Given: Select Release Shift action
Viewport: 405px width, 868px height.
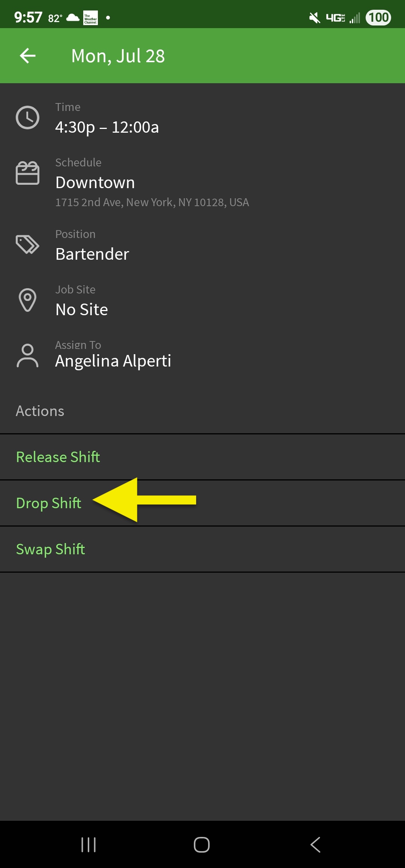Looking at the screenshot, I should [58, 456].
